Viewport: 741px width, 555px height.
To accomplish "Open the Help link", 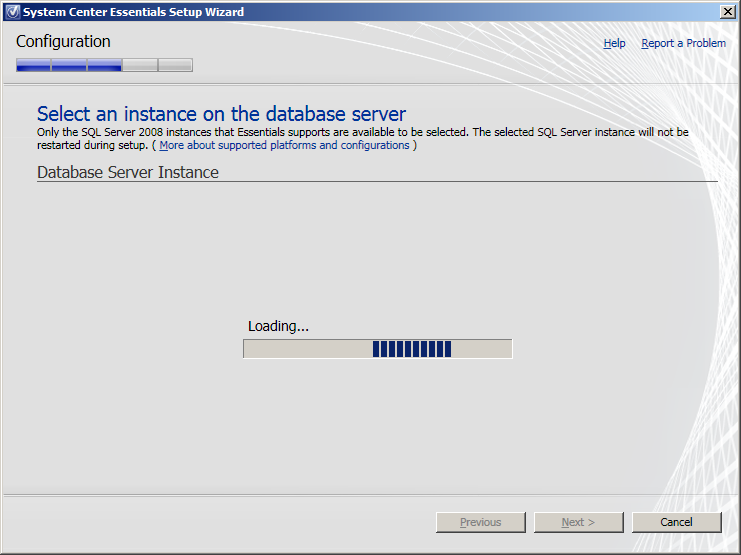I will click(614, 43).
